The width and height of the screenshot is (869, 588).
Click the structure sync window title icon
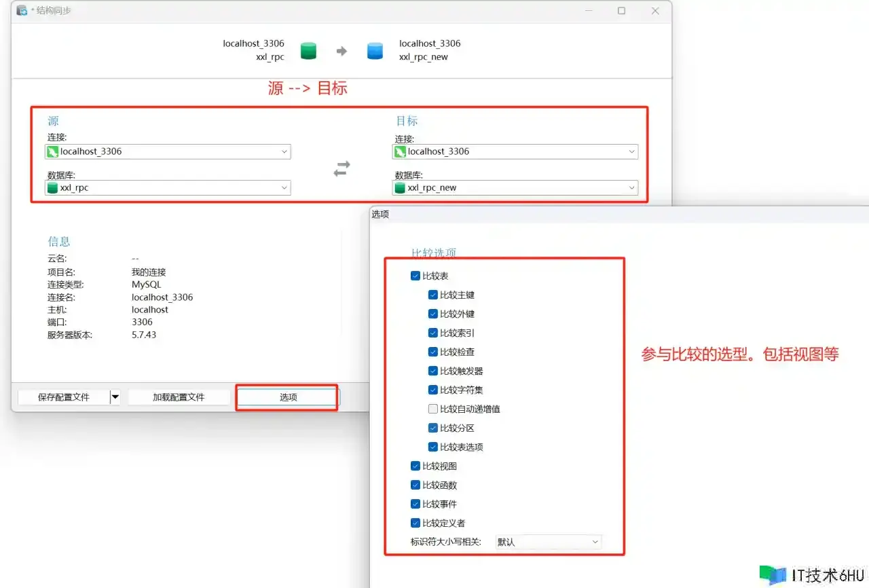pyautogui.click(x=22, y=11)
